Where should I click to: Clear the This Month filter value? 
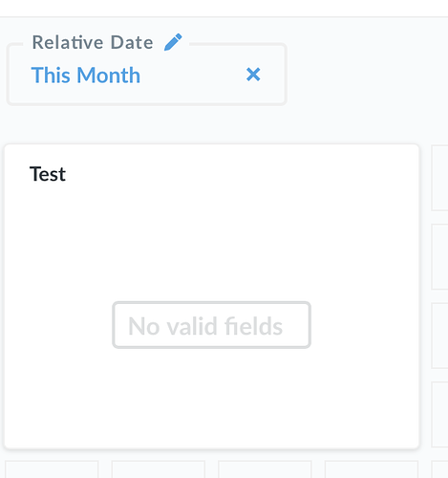pos(253,75)
